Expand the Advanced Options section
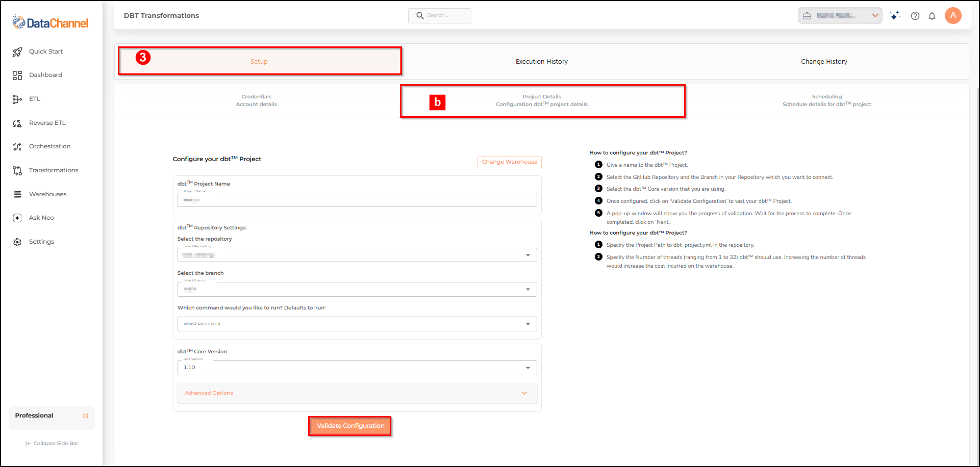 357,393
